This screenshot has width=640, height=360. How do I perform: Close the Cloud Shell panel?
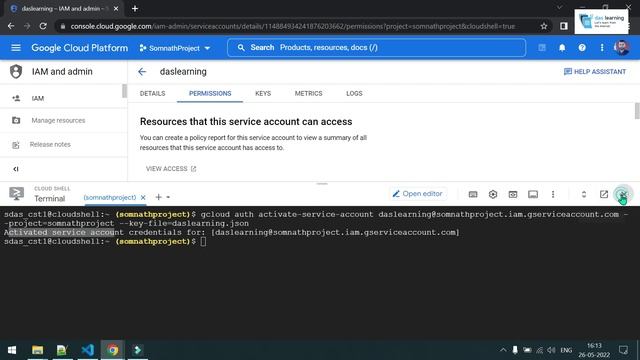tap(623, 194)
